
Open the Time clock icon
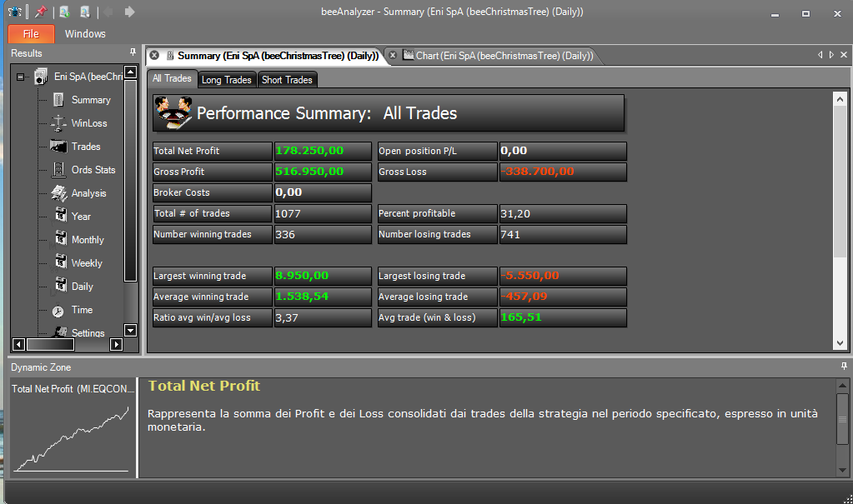[58, 311]
